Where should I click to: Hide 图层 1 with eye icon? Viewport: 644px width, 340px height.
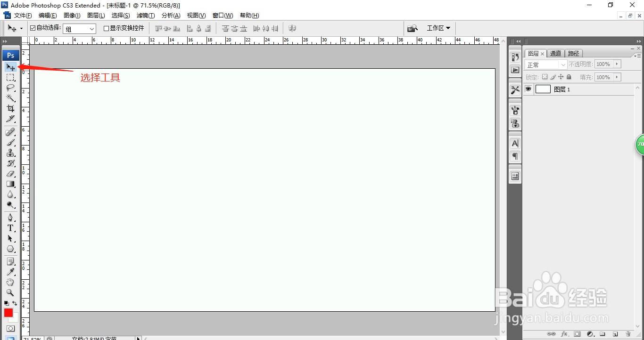[528, 89]
